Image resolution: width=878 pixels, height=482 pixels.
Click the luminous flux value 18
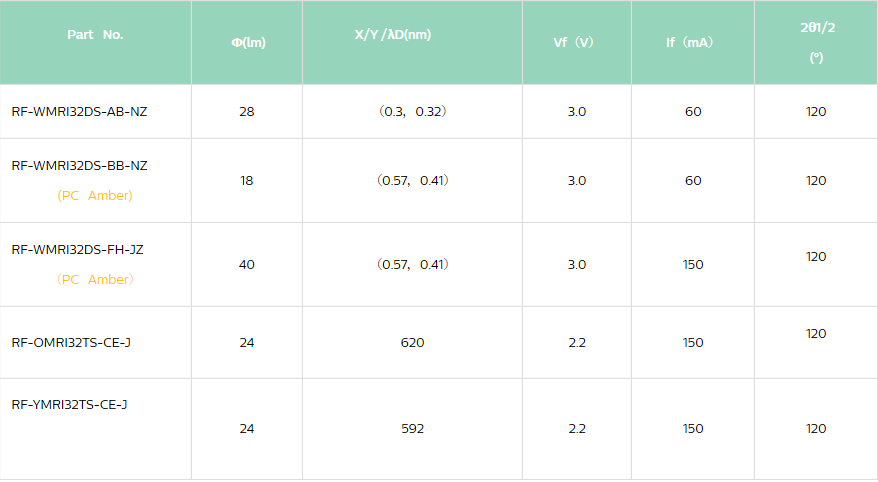pos(247,181)
